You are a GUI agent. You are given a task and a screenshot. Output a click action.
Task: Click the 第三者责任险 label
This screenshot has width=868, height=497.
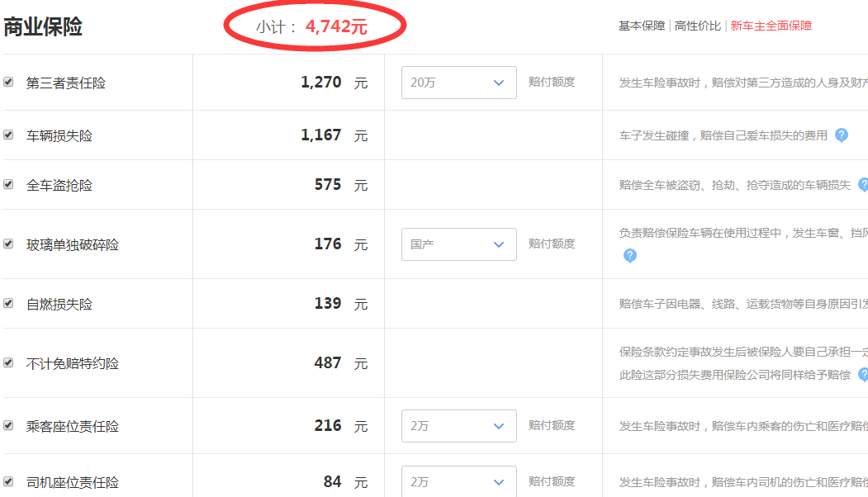coord(66,83)
